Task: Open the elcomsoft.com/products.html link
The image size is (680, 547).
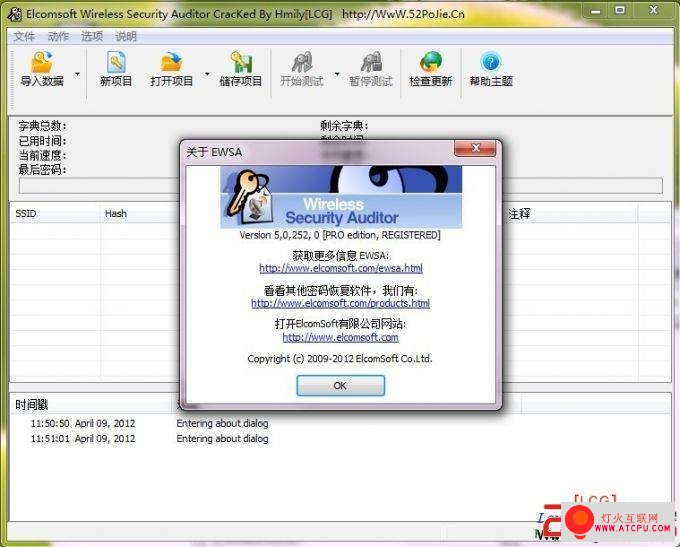Action: click(x=340, y=303)
